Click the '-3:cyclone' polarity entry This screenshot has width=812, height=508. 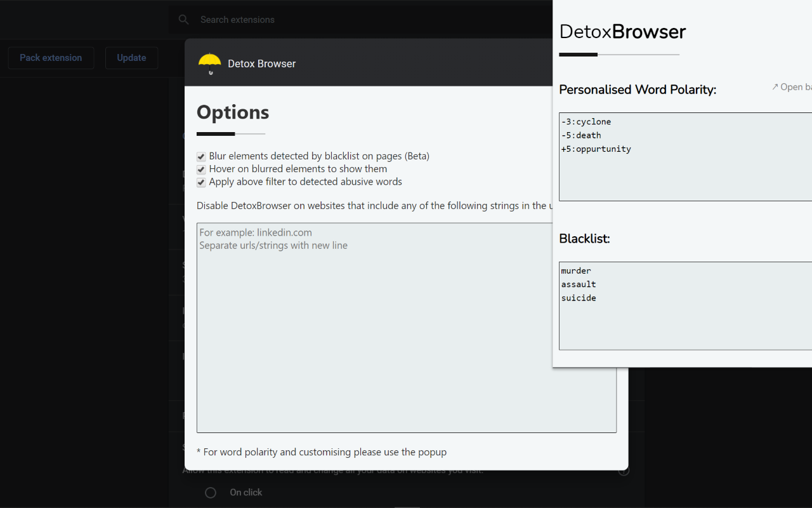[586, 121]
